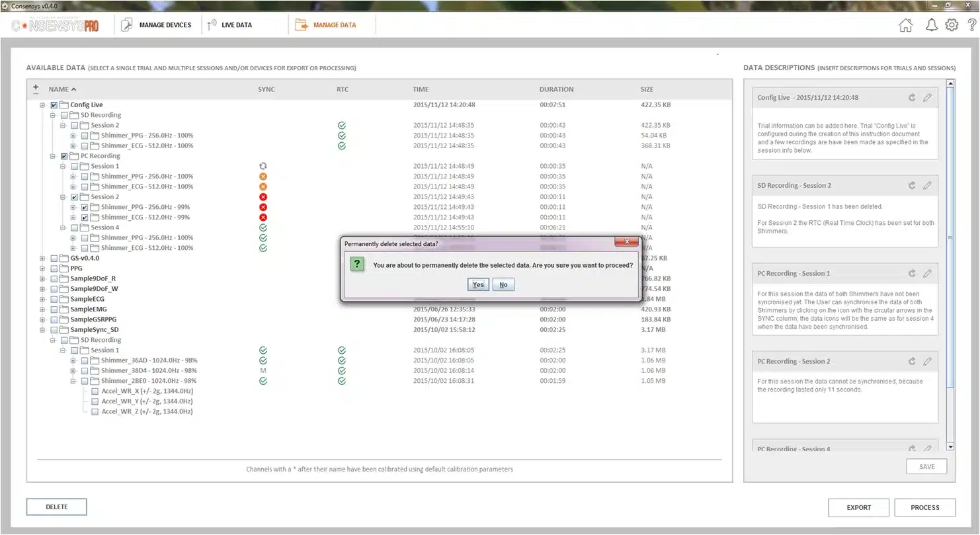Uncheck the Config Live trial checkbox

point(54,104)
